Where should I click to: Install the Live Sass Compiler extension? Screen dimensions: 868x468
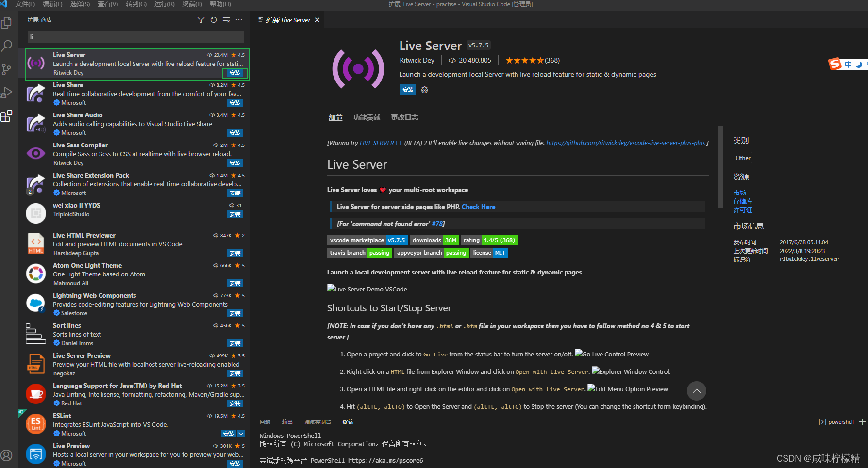pos(235,163)
